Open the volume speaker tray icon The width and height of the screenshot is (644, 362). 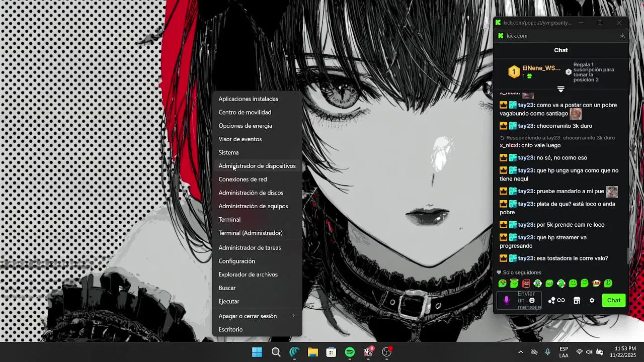click(589, 352)
